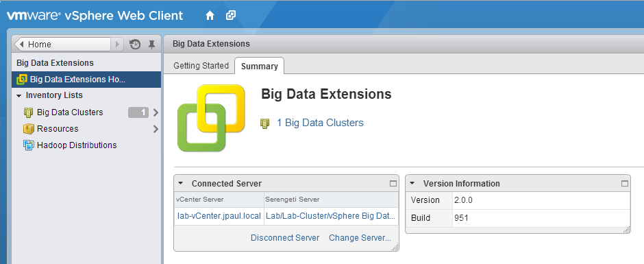Pin the navigator with the pushpin icon
Screen dimensions: 644x264
(x=151, y=44)
